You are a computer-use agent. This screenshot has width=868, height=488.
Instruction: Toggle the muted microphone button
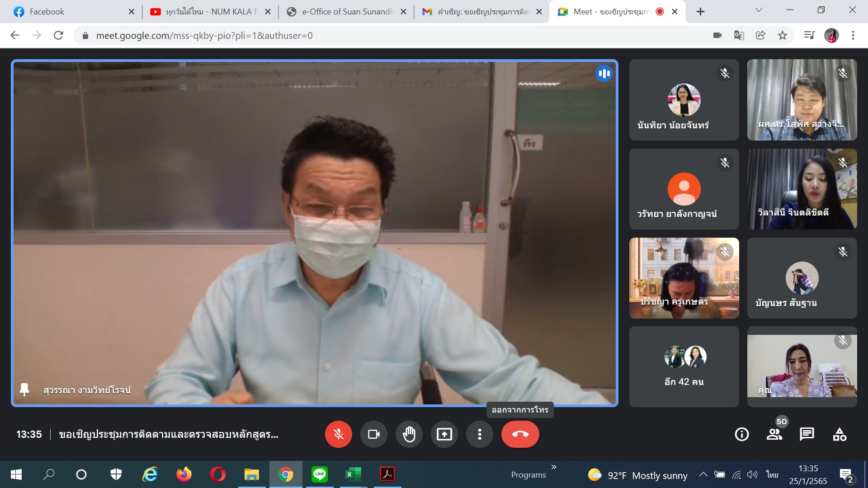coord(338,434)
